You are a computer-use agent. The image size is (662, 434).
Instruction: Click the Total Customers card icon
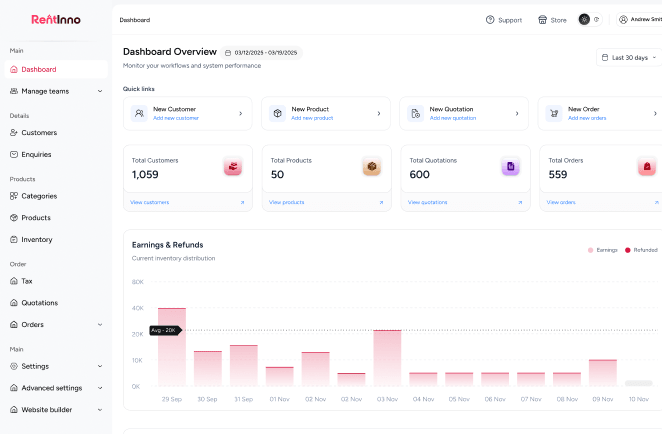click(233, 167)
